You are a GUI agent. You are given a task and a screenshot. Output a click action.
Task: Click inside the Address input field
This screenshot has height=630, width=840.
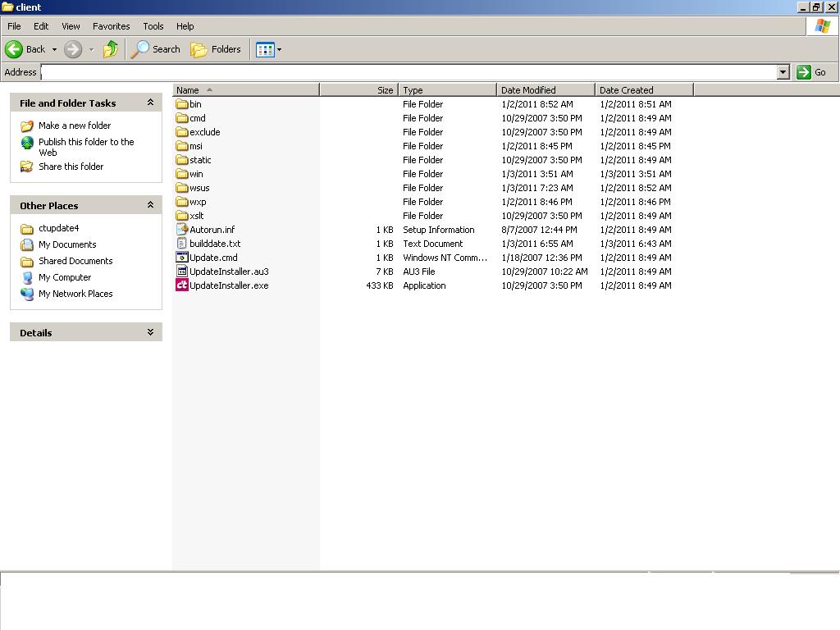(409, 72)
